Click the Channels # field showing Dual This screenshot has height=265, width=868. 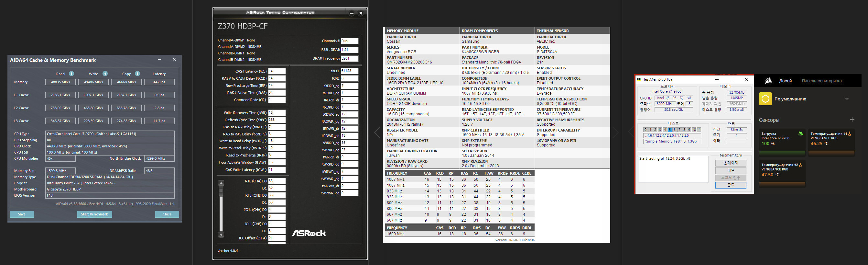(349, 41)
